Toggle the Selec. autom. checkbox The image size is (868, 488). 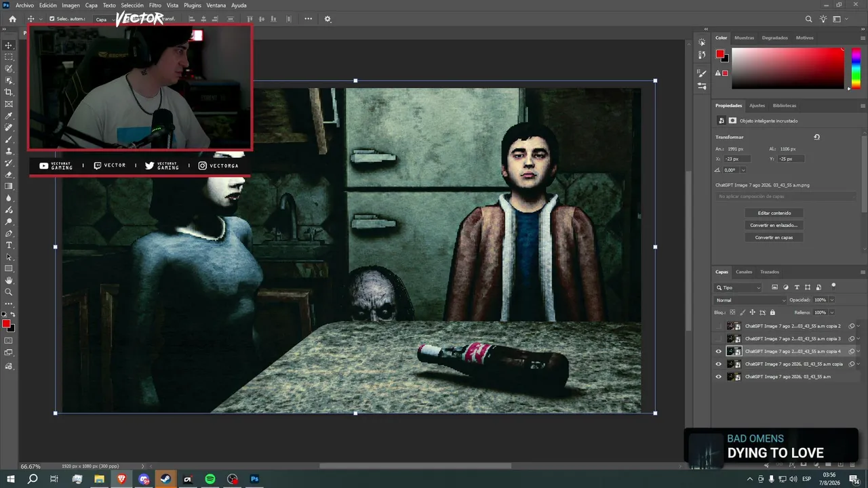point(52,19)
